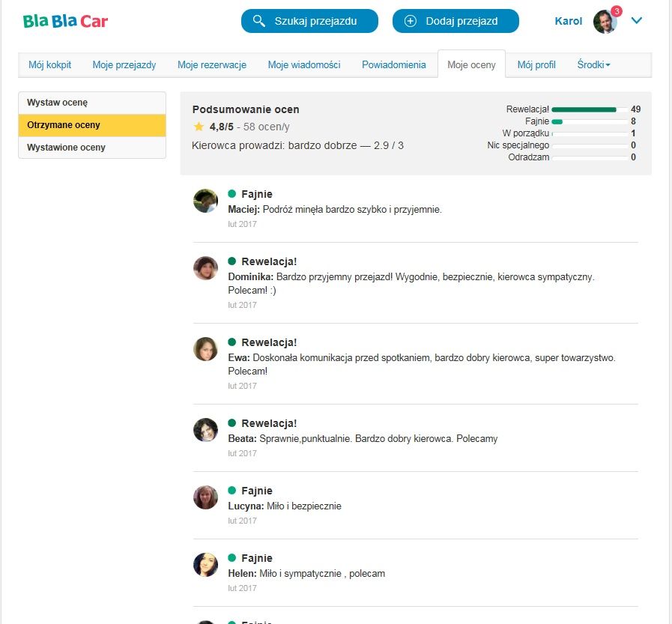This screenshot has height=624, width=672.
Task: Click lut 2017 date under Maciej's review
Action: (x=242, y=224)
